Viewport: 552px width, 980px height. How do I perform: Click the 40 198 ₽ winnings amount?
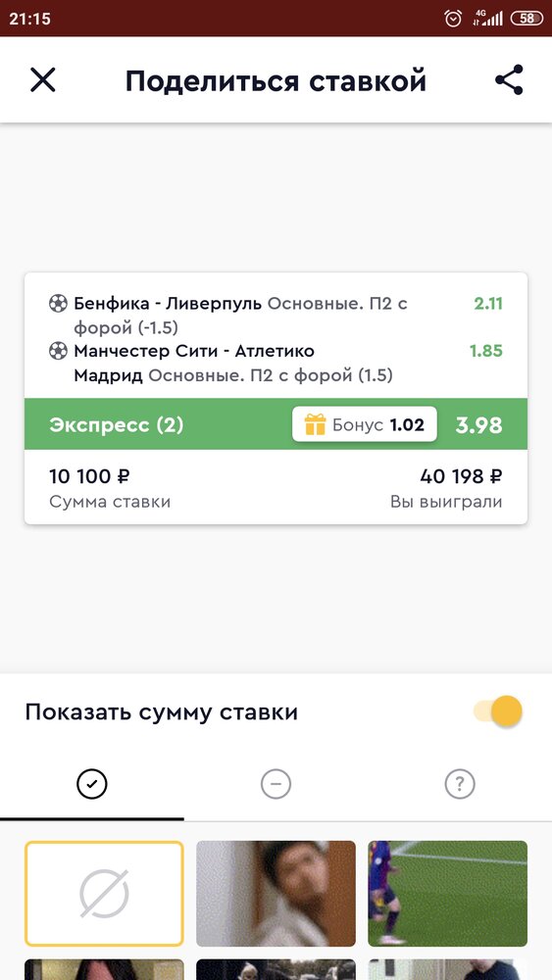pos(462,477)
